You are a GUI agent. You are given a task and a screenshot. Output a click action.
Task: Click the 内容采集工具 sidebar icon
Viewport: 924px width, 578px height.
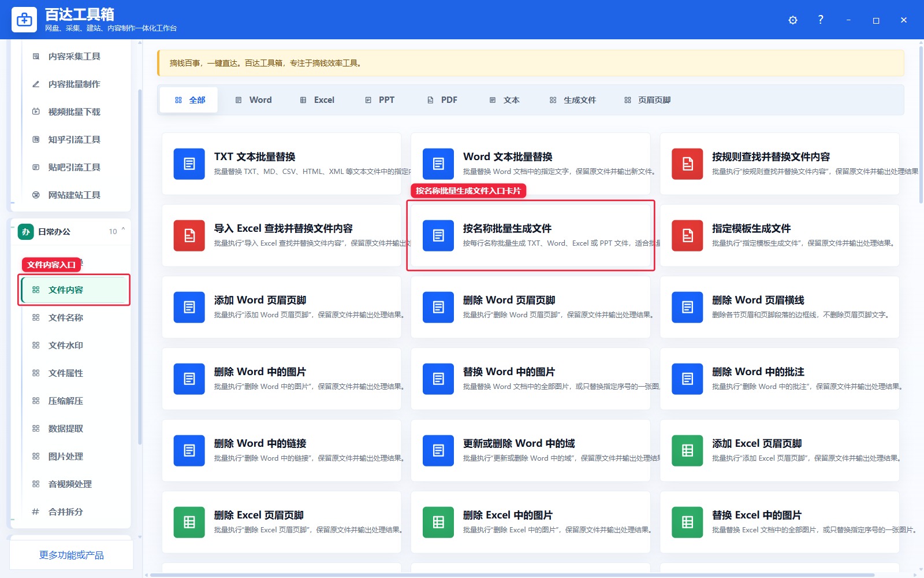pyautogui.click(x=36, y=57)
